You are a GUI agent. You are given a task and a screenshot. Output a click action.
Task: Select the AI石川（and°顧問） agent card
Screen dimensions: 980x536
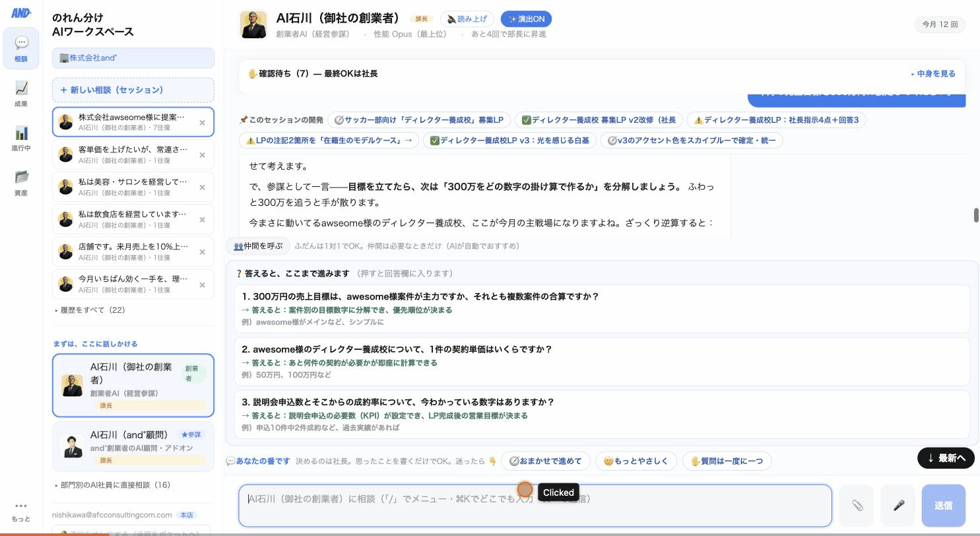pyautogui.click(x=133, y=447)
